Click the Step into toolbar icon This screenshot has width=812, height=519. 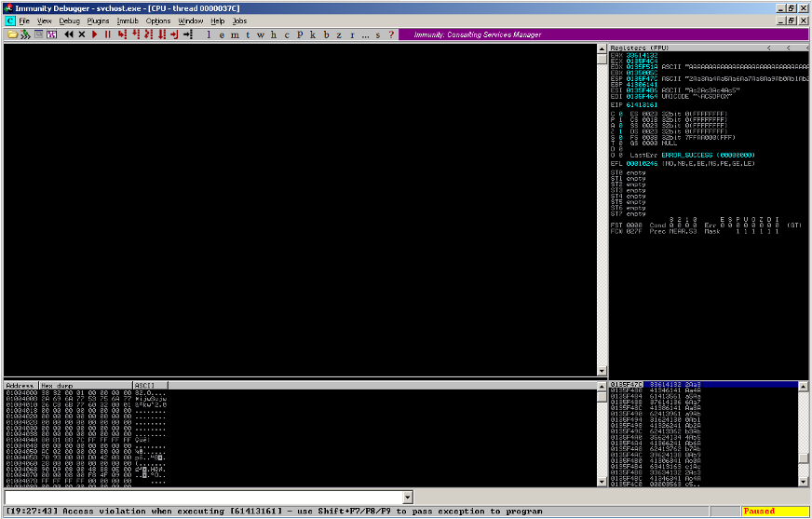click(122, 34)
